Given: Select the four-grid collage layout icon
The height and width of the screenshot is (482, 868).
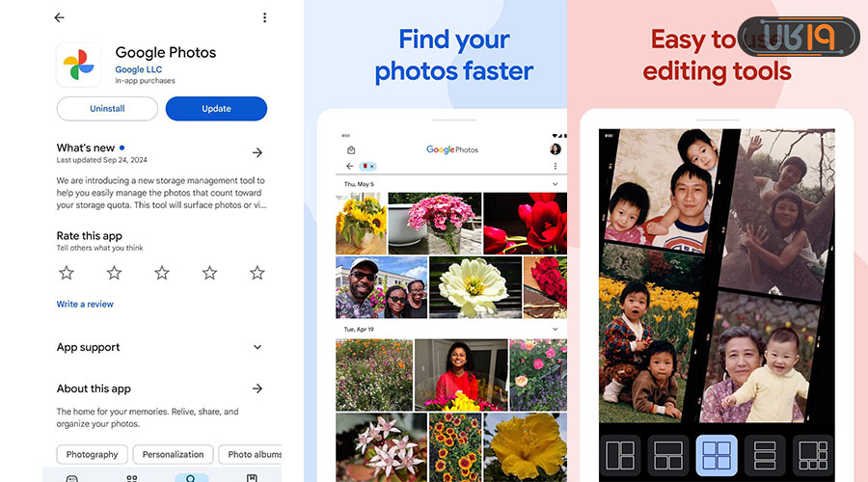Looking at the screenshot, I should [x=717, y=454].
